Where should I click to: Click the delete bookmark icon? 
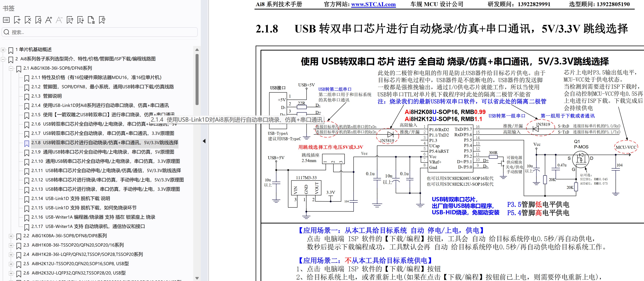pos(28,20)
